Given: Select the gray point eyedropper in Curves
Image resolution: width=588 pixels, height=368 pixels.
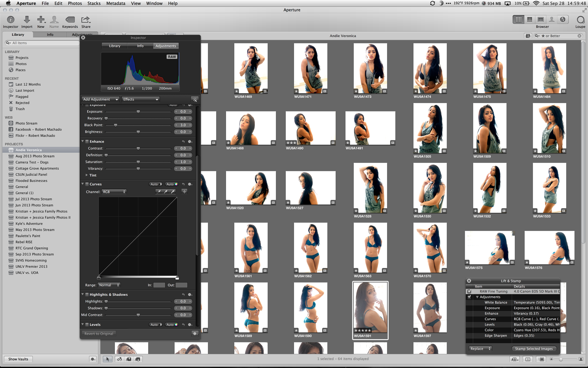Looking at the screenshot, I should (166, 192).
